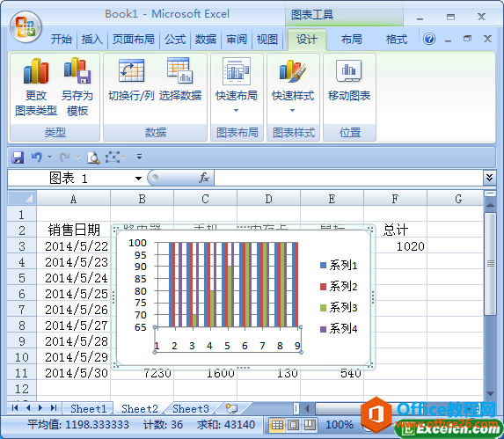Click the Save icon in quick toolbar
Screen dimensions: 504x439
[18, 157]
